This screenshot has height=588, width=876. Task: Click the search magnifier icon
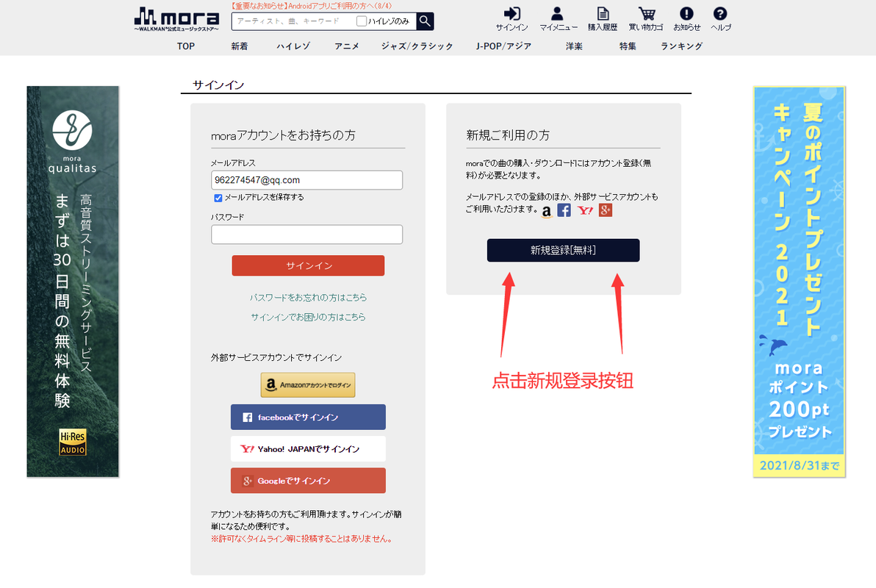coord(426,21)
